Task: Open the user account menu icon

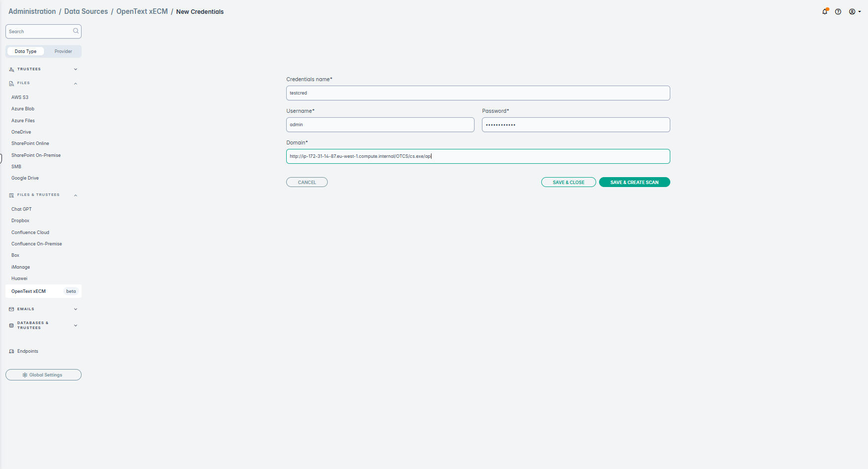Action: 853,12
